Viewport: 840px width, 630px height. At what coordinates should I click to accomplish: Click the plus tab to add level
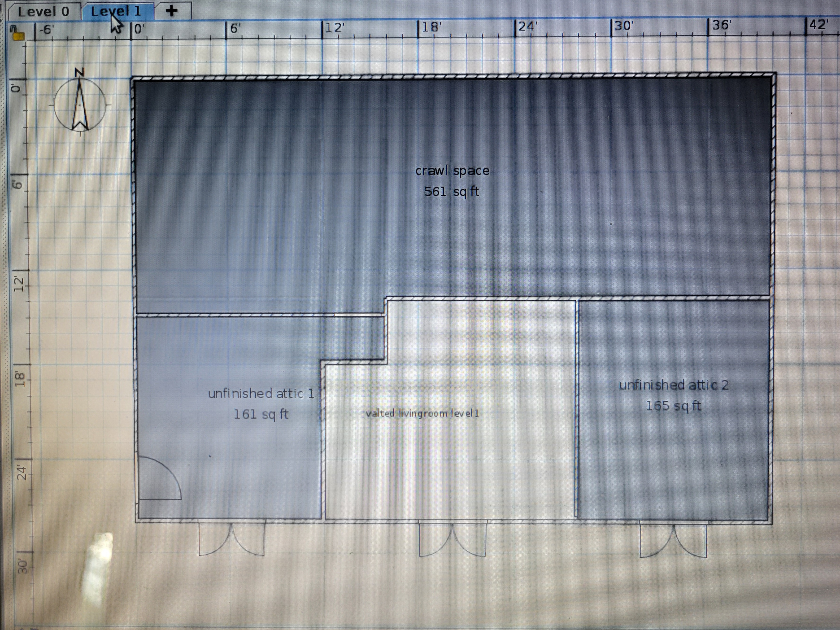(172, 11)
